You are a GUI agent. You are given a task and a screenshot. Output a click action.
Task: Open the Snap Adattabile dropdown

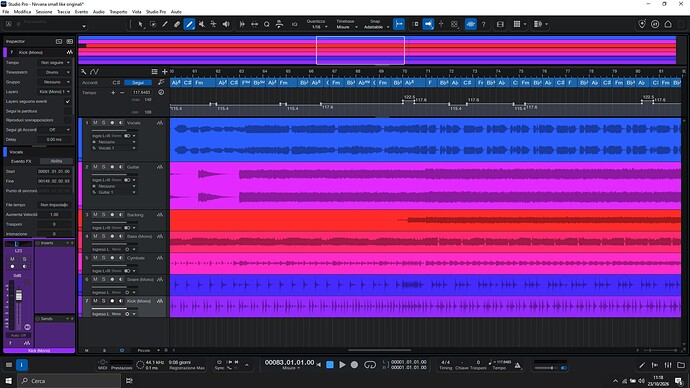376,27
